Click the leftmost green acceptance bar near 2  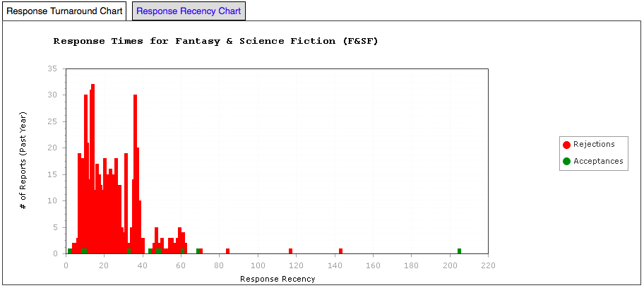pos(69,251)
